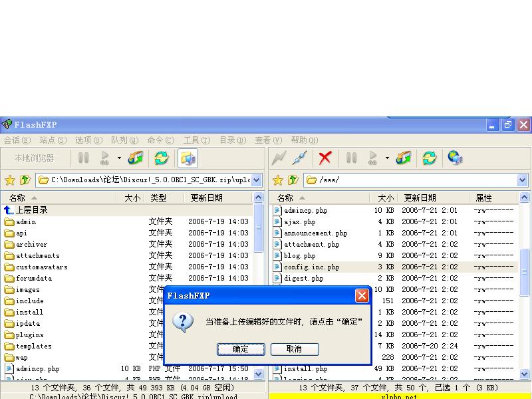
Task: Click the pause icon in the remote pane toolbar
Action: pos(352,158)
